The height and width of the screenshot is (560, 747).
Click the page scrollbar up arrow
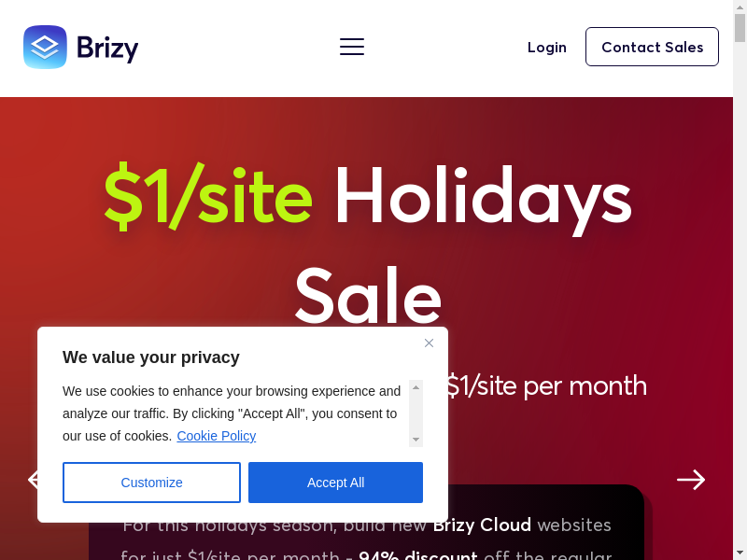coord(740,7)
